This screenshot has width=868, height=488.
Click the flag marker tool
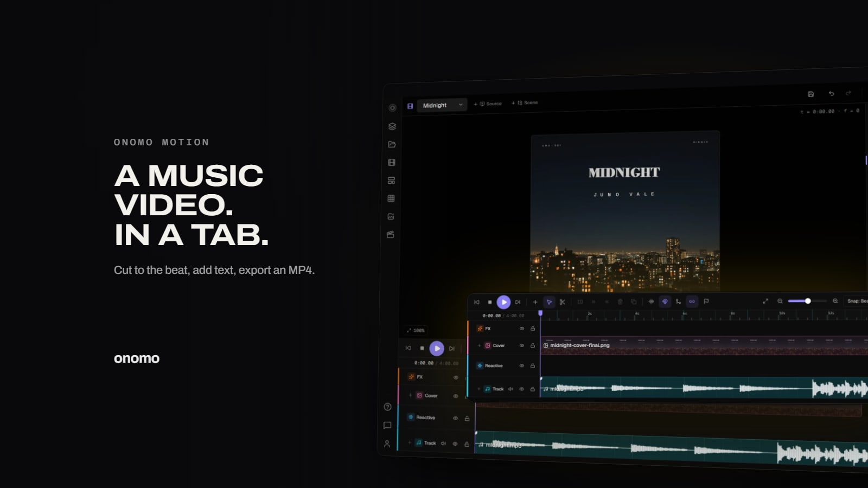706,301
